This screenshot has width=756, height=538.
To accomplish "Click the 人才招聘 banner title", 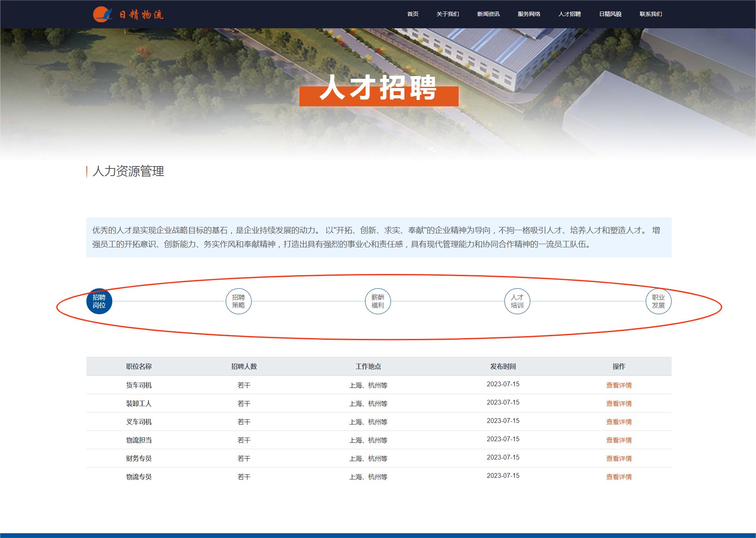I will (x=379, y=88).
